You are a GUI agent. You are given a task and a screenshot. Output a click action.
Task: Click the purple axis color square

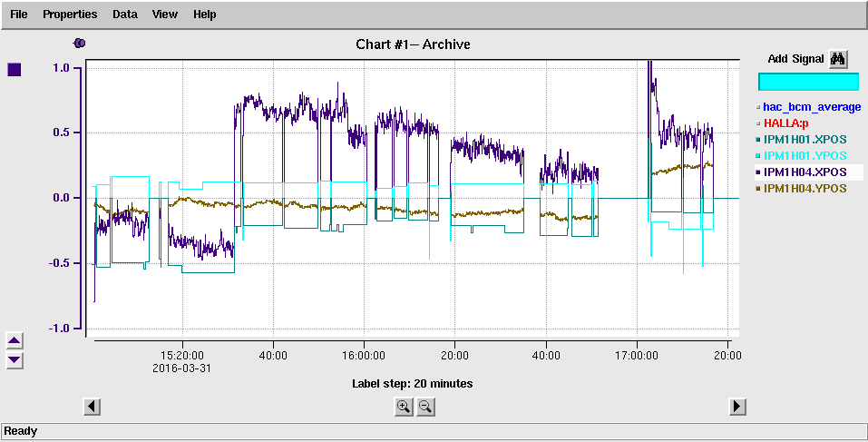point(15,69)
